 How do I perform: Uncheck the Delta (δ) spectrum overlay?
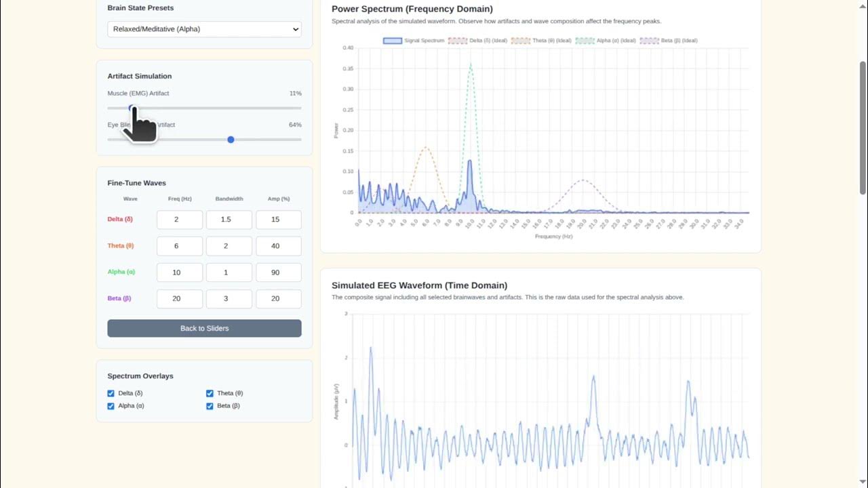point(111,393)
